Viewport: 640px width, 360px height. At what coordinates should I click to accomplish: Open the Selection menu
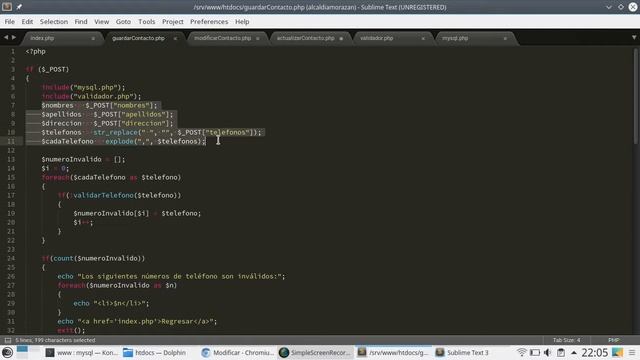pyautogui.click(x=54, y=22)
